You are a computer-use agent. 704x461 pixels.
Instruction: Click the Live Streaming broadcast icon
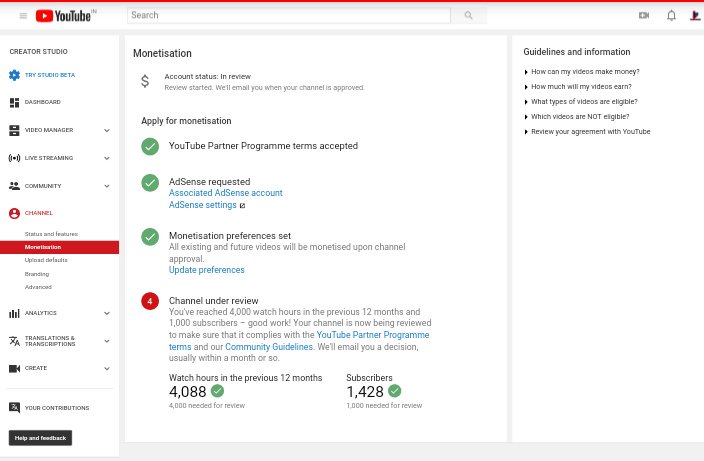[14, 158]
